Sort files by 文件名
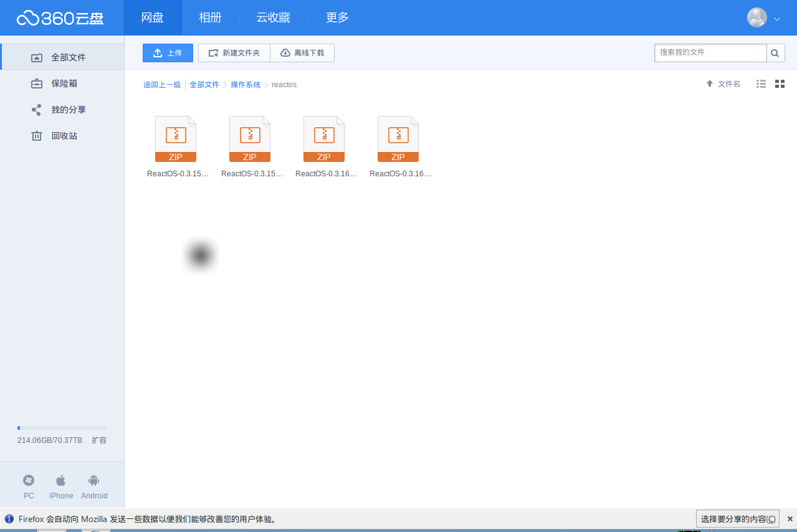Image resolution: width=797 pixels, height=532 pixels. [x=723, y=83]
